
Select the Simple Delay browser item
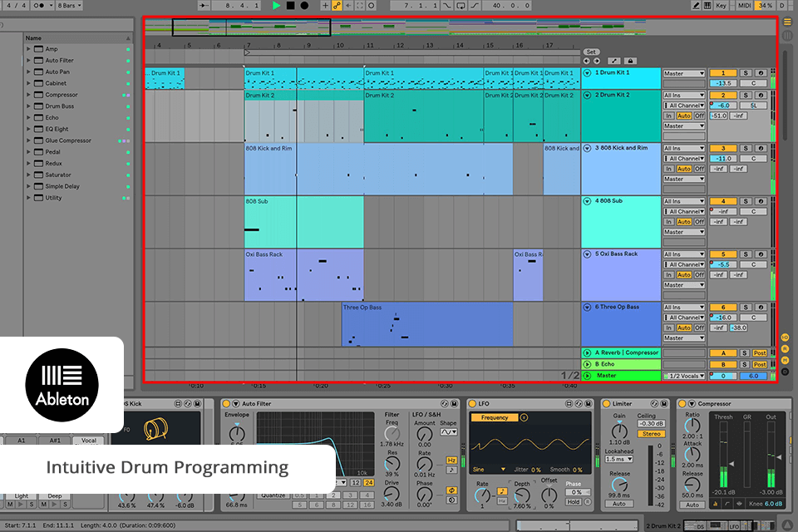(62, 186)
